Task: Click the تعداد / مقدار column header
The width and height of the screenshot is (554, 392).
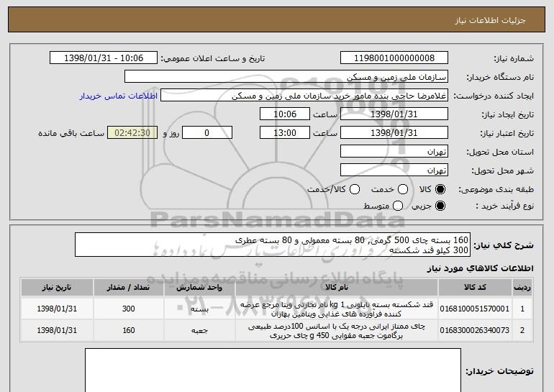Action: click(x=128, y=287)
